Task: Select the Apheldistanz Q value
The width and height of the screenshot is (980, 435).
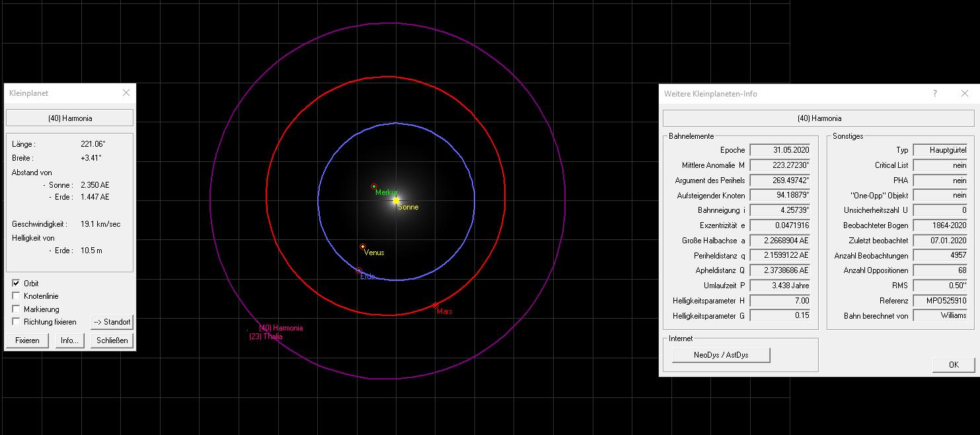Action: tap(780, 270)
